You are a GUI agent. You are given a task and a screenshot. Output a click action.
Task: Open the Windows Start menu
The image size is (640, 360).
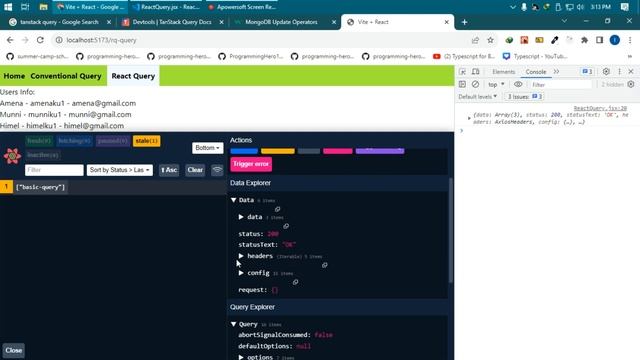pyautogui.click(x=8, y=7)
